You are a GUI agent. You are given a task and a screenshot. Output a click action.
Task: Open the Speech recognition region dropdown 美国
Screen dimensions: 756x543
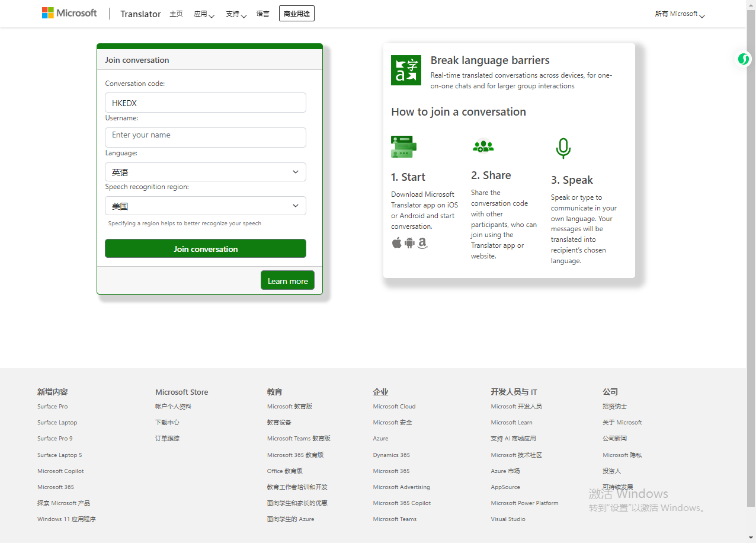tap(206, 206)
